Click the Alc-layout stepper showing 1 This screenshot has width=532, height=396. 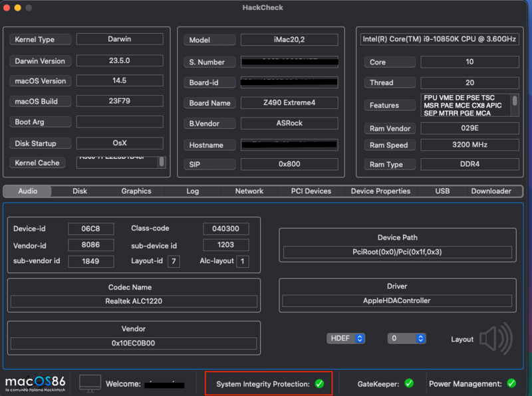click(x=242, y=261)
